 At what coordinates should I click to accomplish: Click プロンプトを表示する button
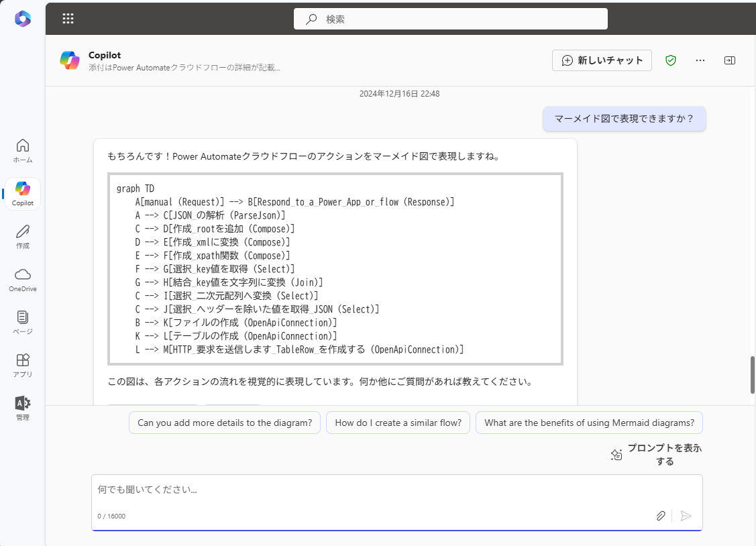[656, 454]
